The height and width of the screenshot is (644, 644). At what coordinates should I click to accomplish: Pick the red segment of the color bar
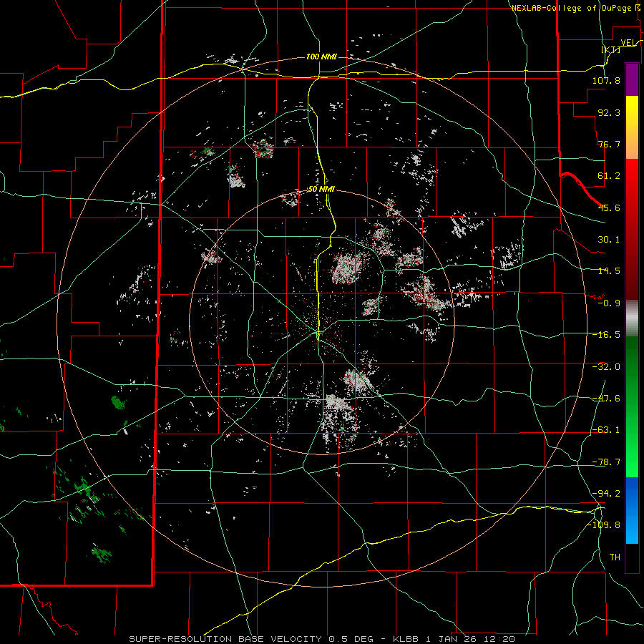coord(632,229)
